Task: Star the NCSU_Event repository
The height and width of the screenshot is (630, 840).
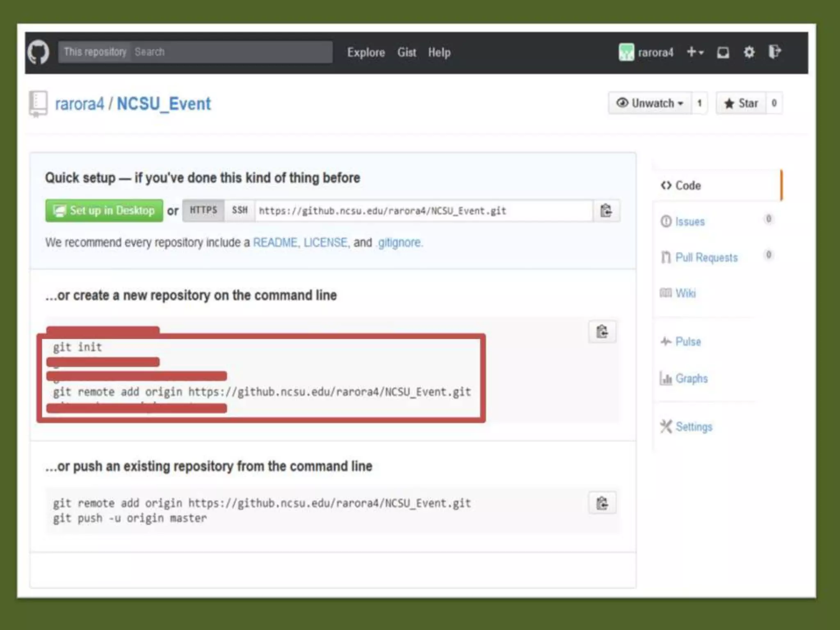Action: [741, 103]
